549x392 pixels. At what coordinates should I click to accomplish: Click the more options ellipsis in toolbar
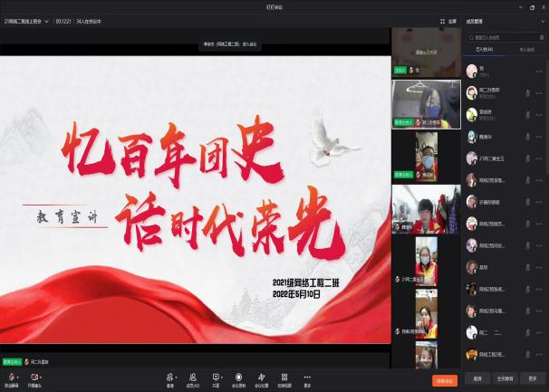coord(307,377)
